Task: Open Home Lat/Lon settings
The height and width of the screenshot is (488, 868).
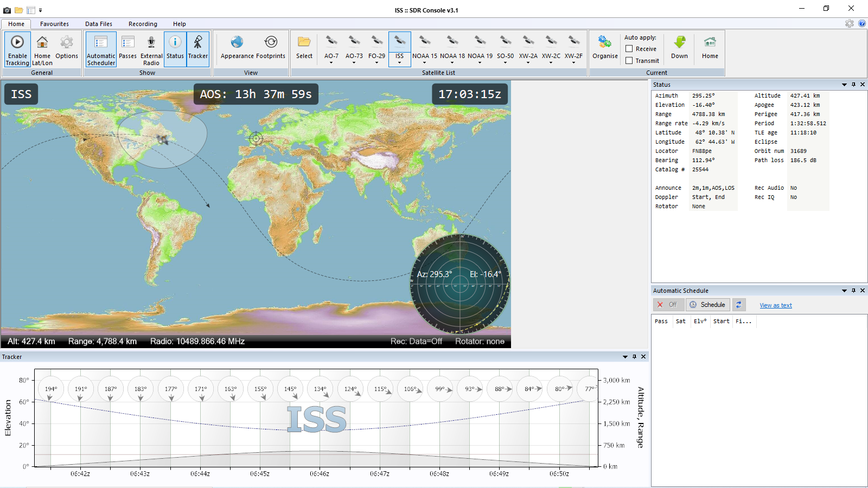Action: pyautogui.click(x=42, y=49)
